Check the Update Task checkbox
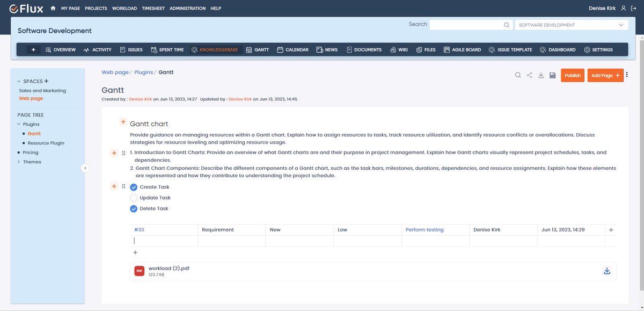This screenshot has height=311, width=644. pos(134,198)
